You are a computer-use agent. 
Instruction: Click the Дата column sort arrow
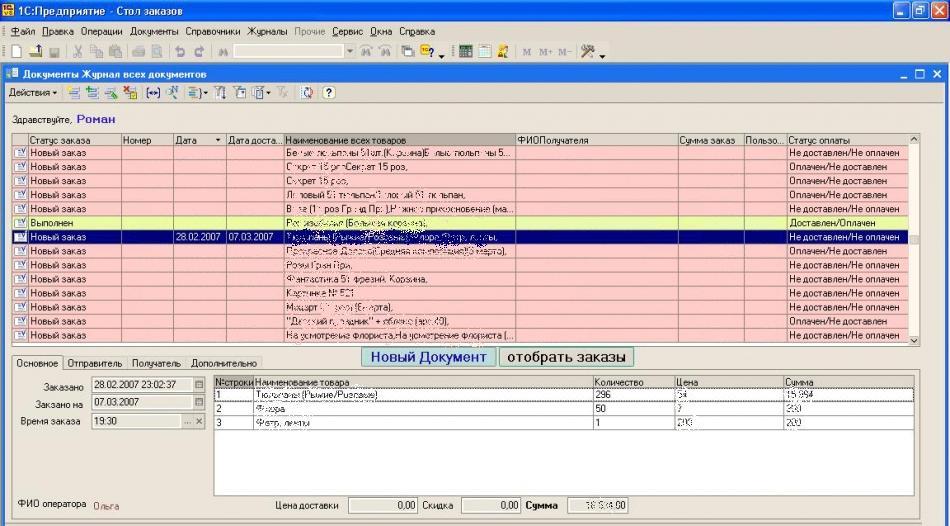tap(218, 141)
